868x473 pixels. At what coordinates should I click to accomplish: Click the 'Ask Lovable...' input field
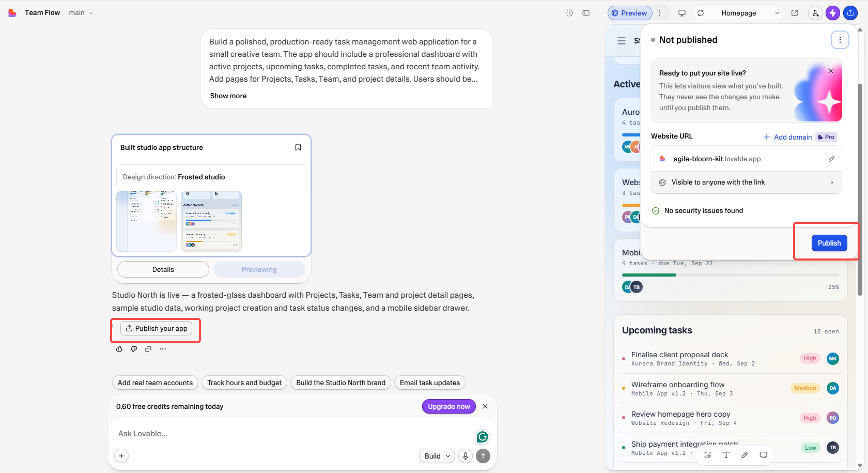coord(295,434)
